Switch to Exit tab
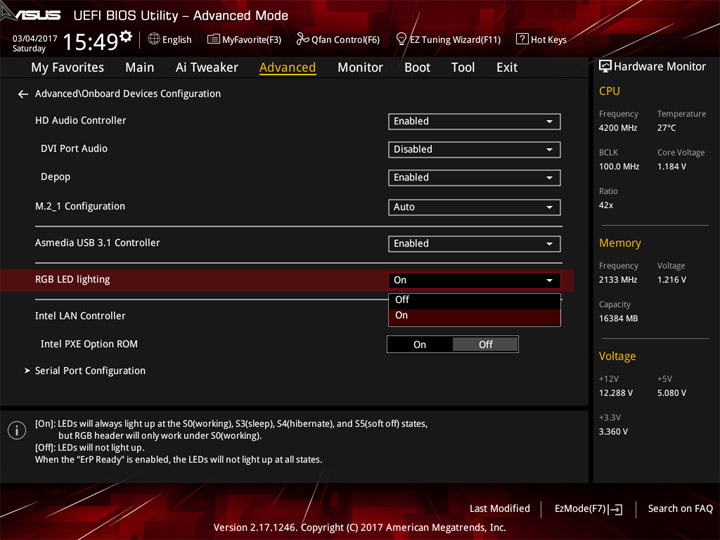Screen dimensions: 720x540 coord(507,68)
